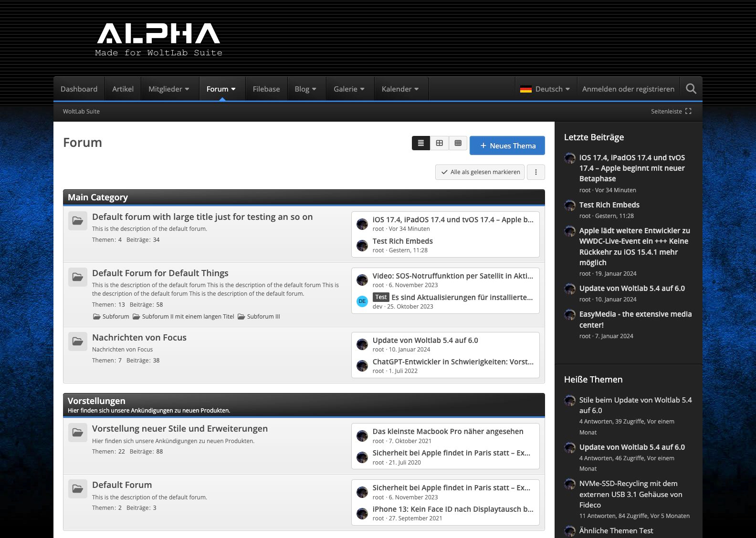Switch to list view layout
The width and height of the screenshot is (756, 538).
[420, 143]
